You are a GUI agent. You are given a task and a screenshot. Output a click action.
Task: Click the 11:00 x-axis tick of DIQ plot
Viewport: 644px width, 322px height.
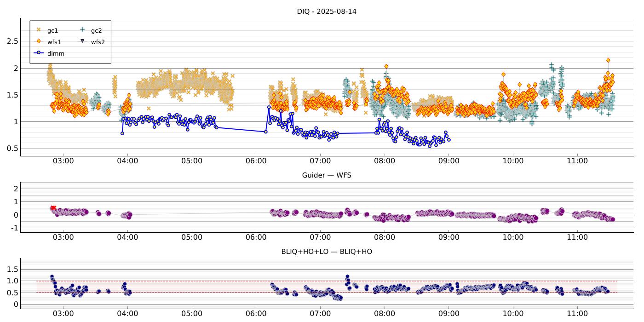pyautogui.click(x=577, y=161)
